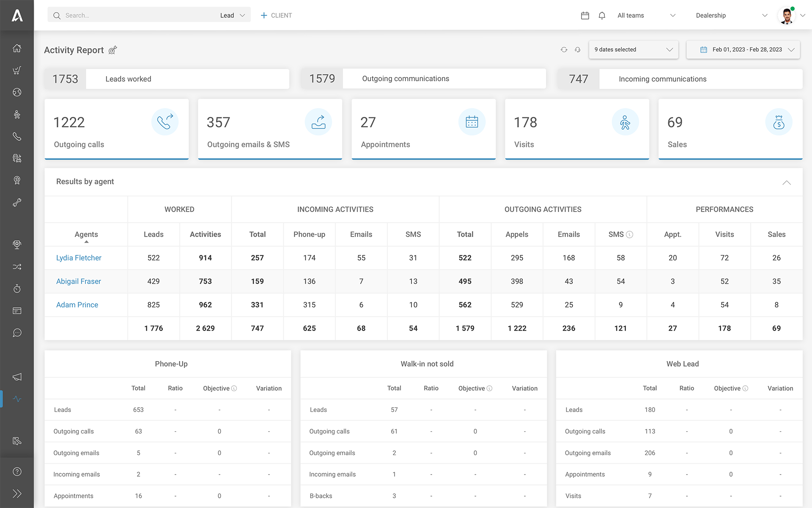Sort table by Agents column header
812x508 pixels.
[86, 235]
